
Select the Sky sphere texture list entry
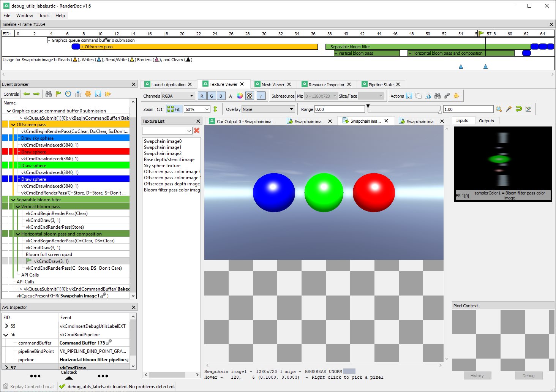click(x=162, y=166)
